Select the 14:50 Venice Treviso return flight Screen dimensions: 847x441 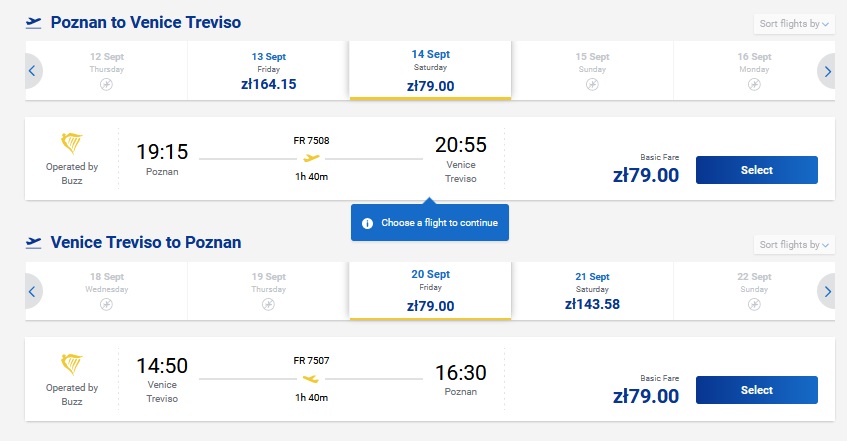[x=756, y=390]
